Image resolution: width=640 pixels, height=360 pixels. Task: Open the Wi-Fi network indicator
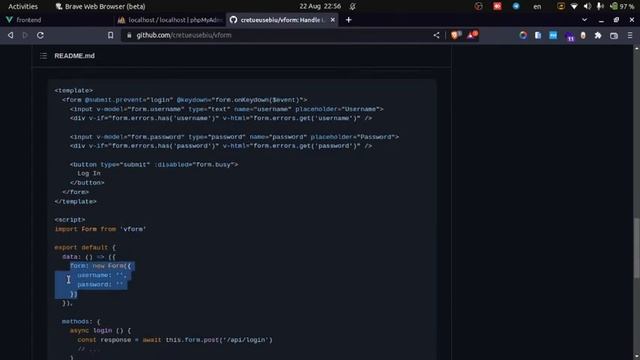pos(574,7)
